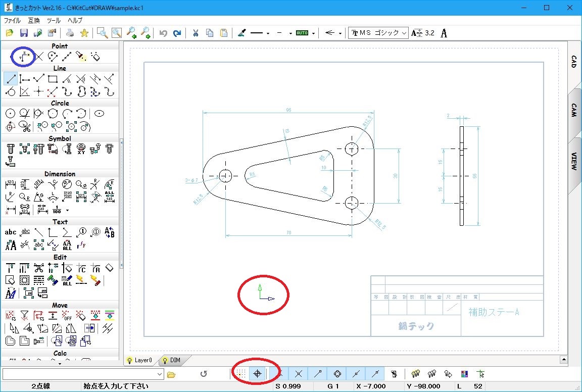This screenshot has width=582, height=392.
Task: Pick the hex nut XY symbol tool
Action: [81, 149]
